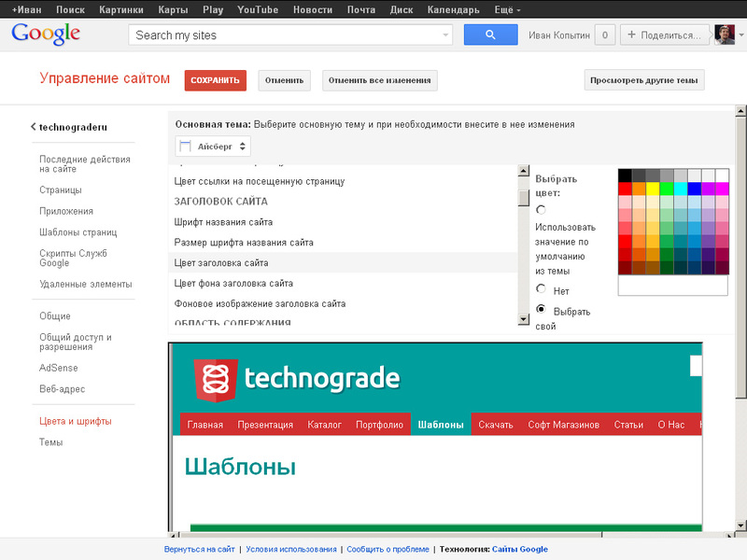Click the 'Шаблоны' tab in preview
The height and width of the screenshot is (560, 747).
441,425
